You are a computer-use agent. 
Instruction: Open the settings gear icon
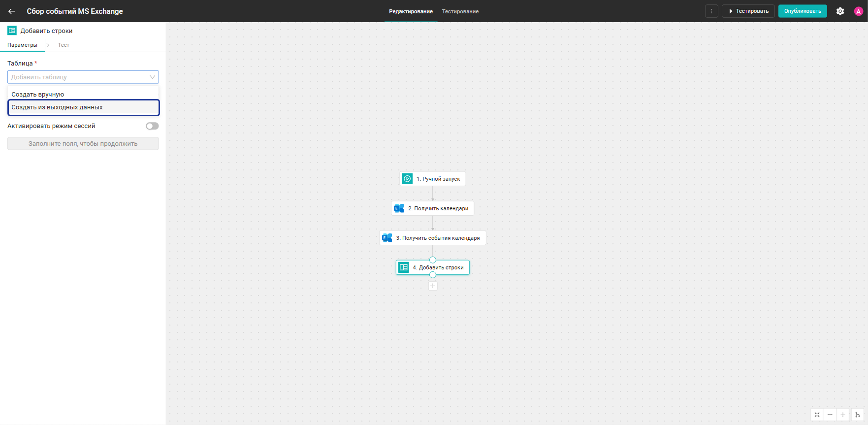[x=840, y=11]
